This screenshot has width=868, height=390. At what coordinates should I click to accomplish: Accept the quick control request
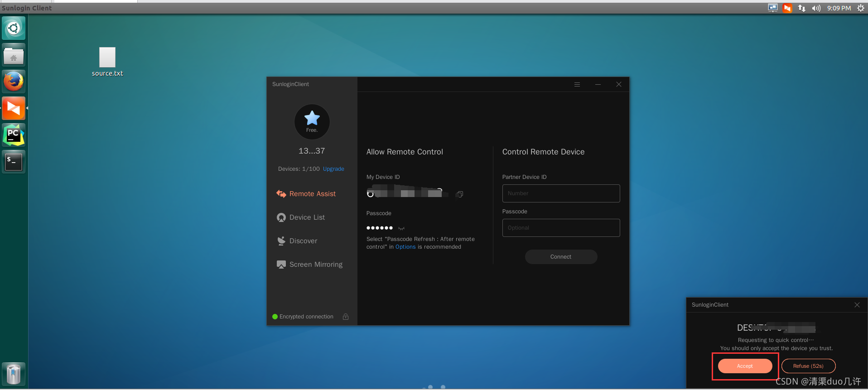tap(745, 366)
